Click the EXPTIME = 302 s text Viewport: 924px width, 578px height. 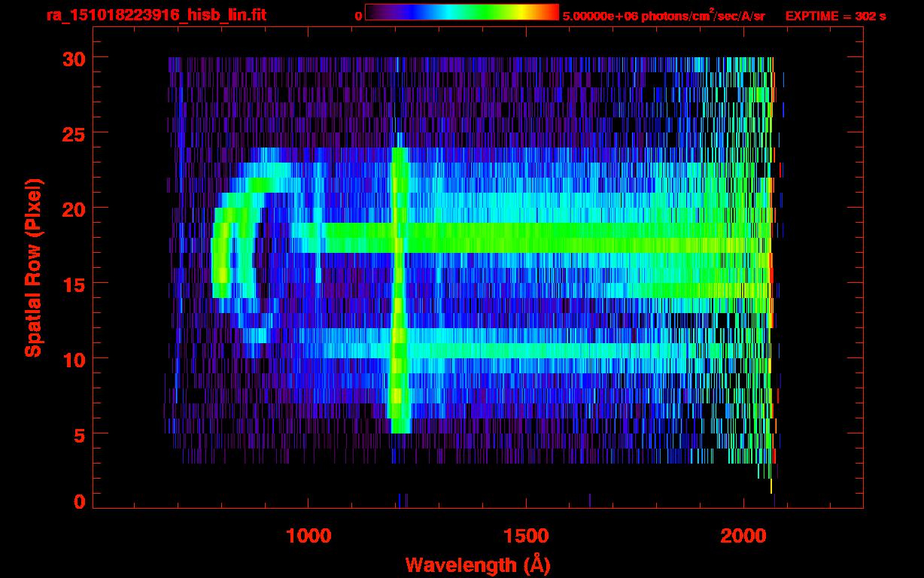point(835,16)
